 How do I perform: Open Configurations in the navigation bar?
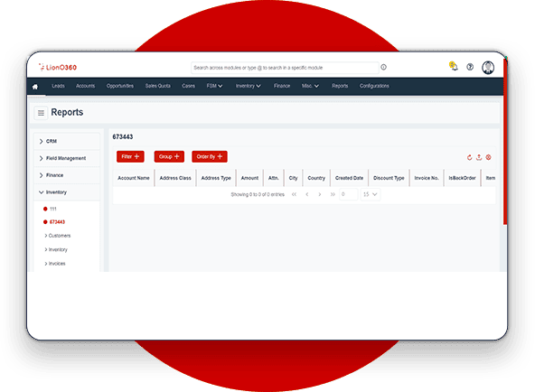(x=374, y=86)
